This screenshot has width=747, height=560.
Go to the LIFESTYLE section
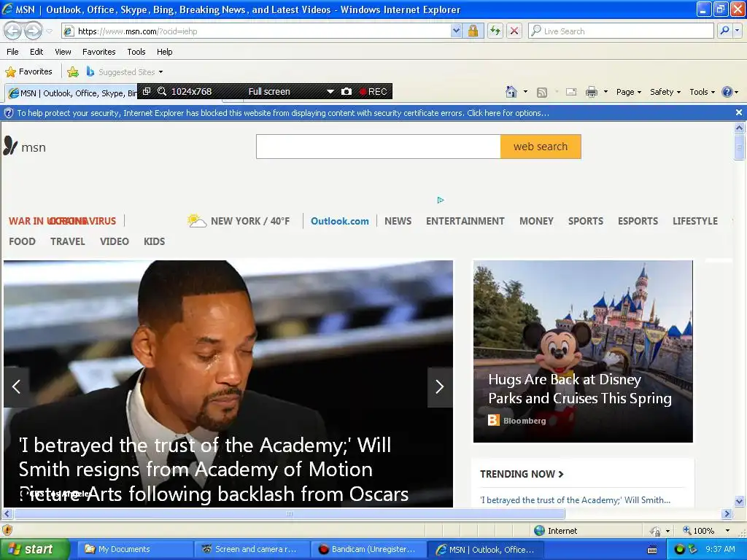point(695,221)
